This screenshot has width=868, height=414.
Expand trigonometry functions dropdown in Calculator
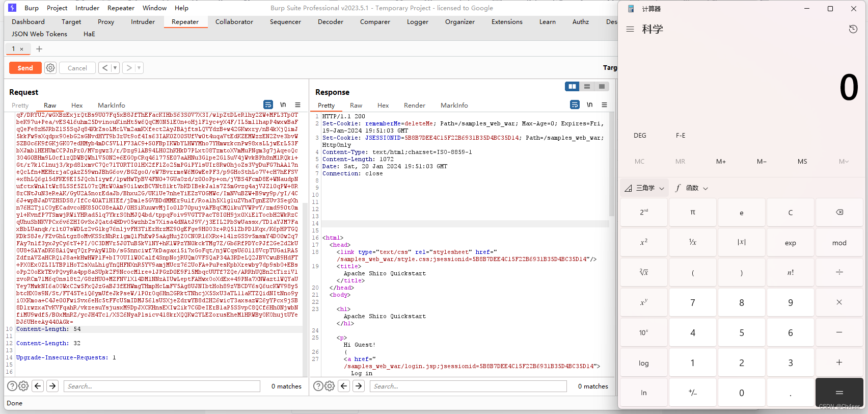645,188
